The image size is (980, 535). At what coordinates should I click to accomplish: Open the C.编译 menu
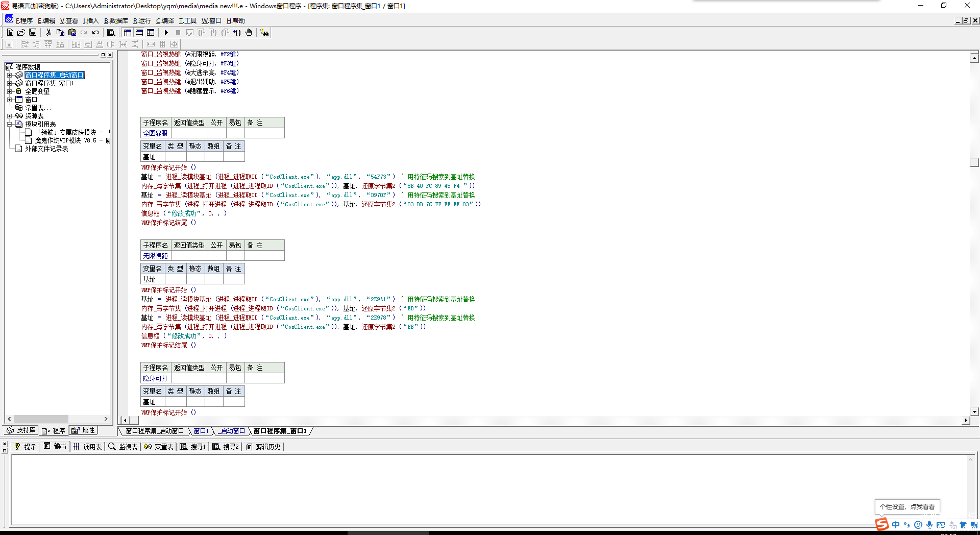[165, 21]
